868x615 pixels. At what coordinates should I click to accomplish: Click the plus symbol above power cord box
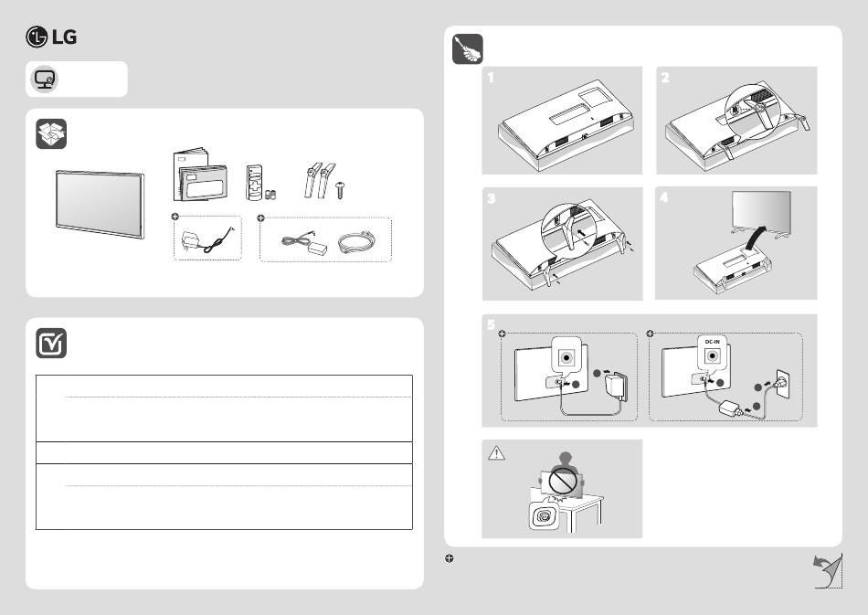(260, 218)
